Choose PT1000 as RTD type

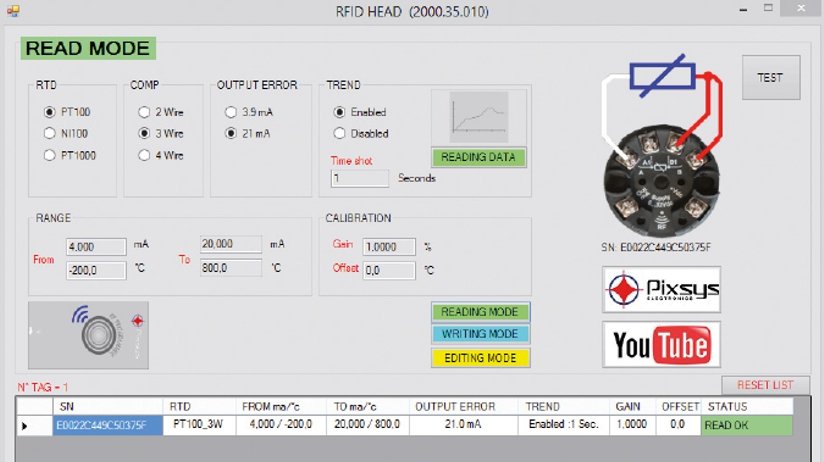tap(48, 154)
